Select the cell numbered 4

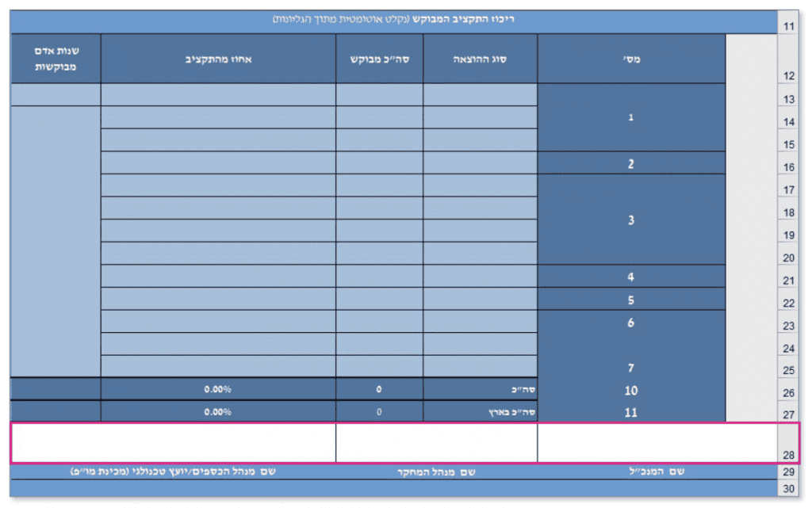coord(631,277)
